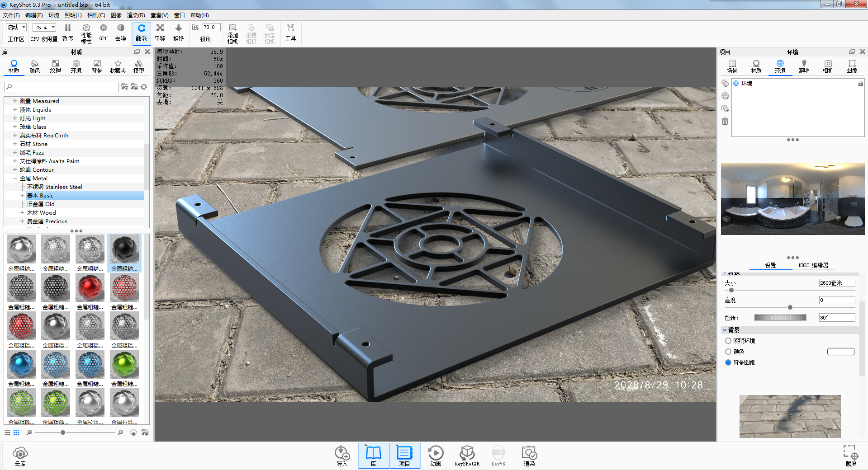The height and width of the screenshot is (470, 868).
Task: Pause rendering with the 暂停 icon
Action: point(68,33)
